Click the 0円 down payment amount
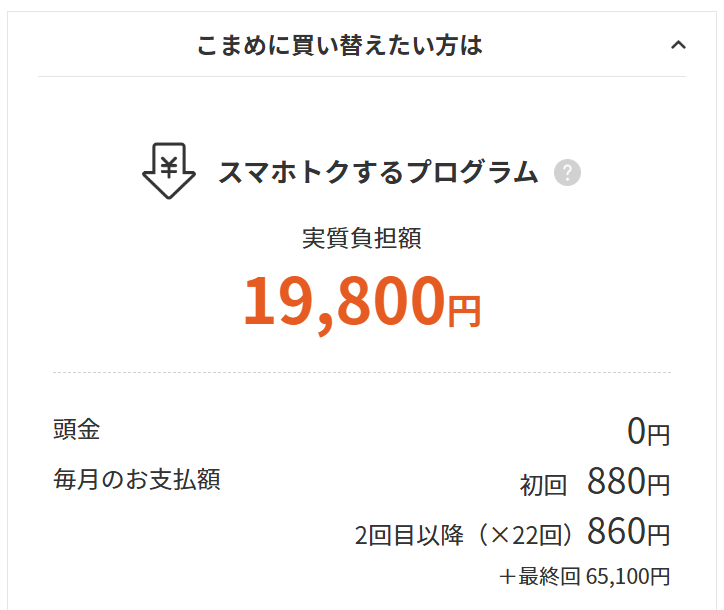The height and width of the screenshot is (610, 724). [648, 432]
